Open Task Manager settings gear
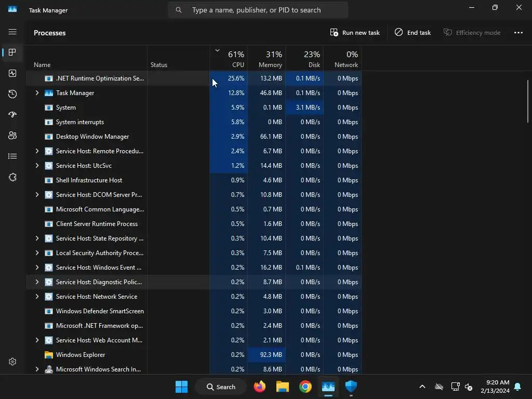Image resolution: width=532 pixels, height=399 pixels. pyautogui.click(x=12, y=362)
